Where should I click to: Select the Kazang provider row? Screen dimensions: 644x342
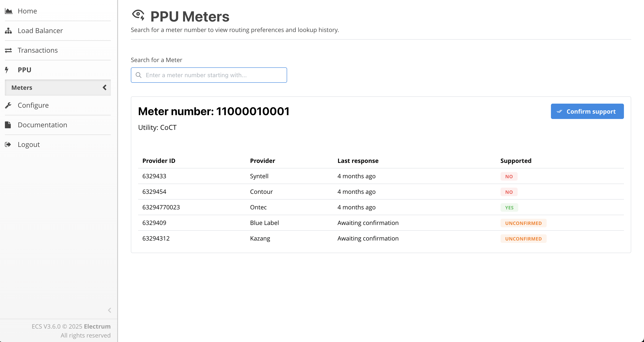(260, 238)
